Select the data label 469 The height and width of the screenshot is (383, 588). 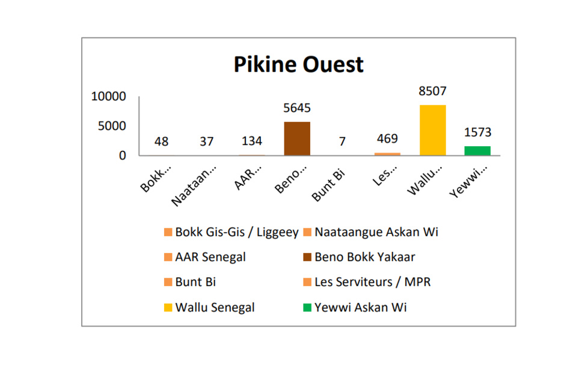[387, 139]
